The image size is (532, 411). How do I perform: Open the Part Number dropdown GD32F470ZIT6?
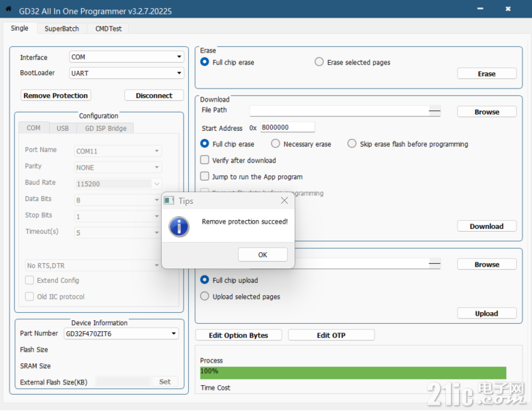[x=121, y=334]
